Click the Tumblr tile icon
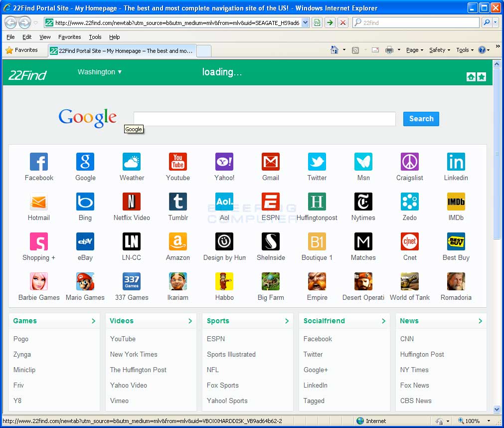This screenshot has height=428, width=504. point(178,202)
